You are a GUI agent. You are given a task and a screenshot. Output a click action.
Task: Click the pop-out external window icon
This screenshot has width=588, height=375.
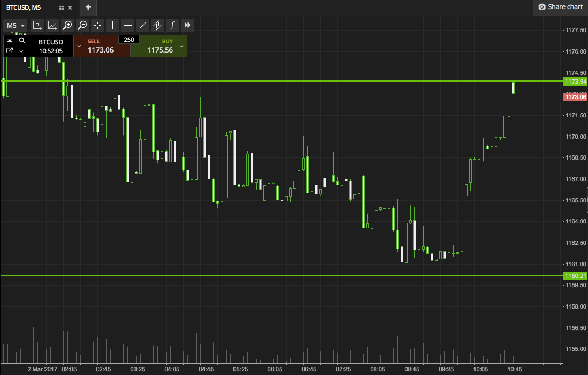pyautogui.click(x=10, y=50)
